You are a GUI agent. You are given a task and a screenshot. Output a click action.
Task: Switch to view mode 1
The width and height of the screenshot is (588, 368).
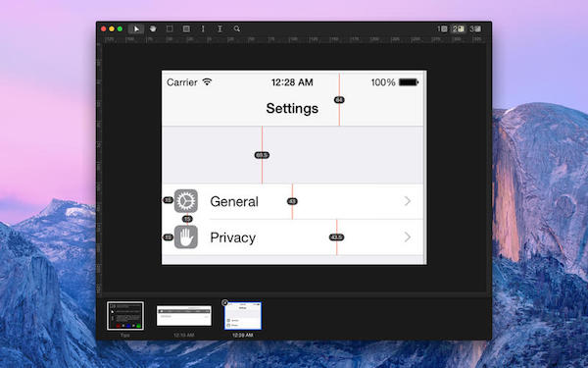pos(442,28)
